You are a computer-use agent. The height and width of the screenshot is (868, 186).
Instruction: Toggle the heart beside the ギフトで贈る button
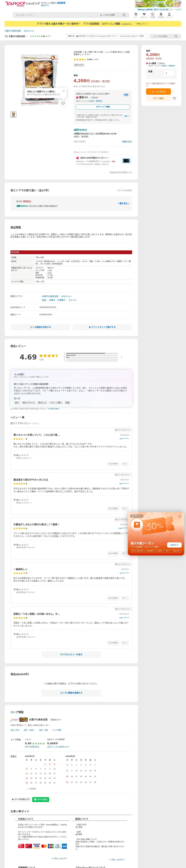point(175,98)
